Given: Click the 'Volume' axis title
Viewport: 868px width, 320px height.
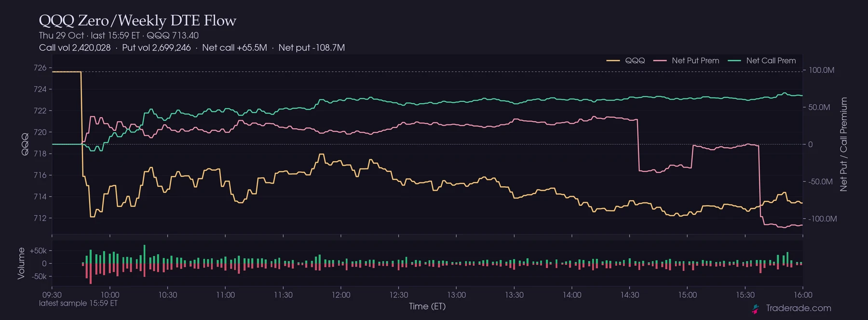Looking at the screenshot, I should point(21,263).
